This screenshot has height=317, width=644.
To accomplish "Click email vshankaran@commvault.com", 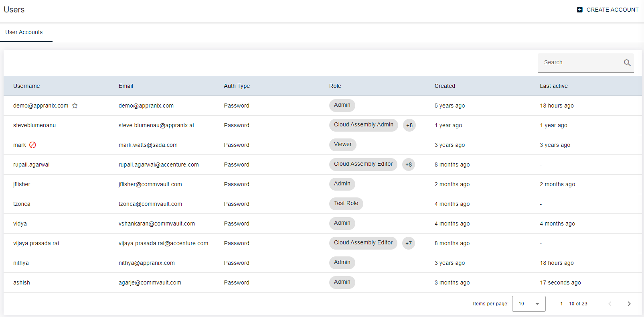I will [x=157, y=224].
